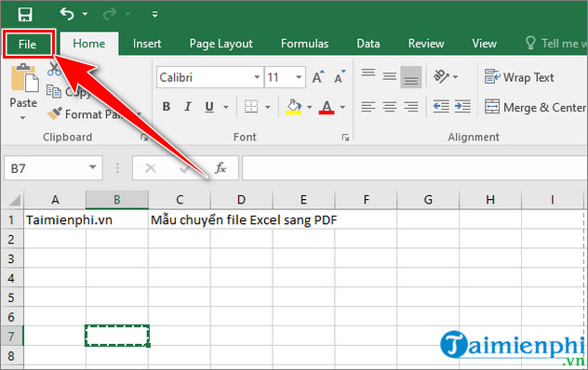This screenshot has height=370, width=588.
Task: Click the Orientation text angle icon
Action: tap(441, 77)
